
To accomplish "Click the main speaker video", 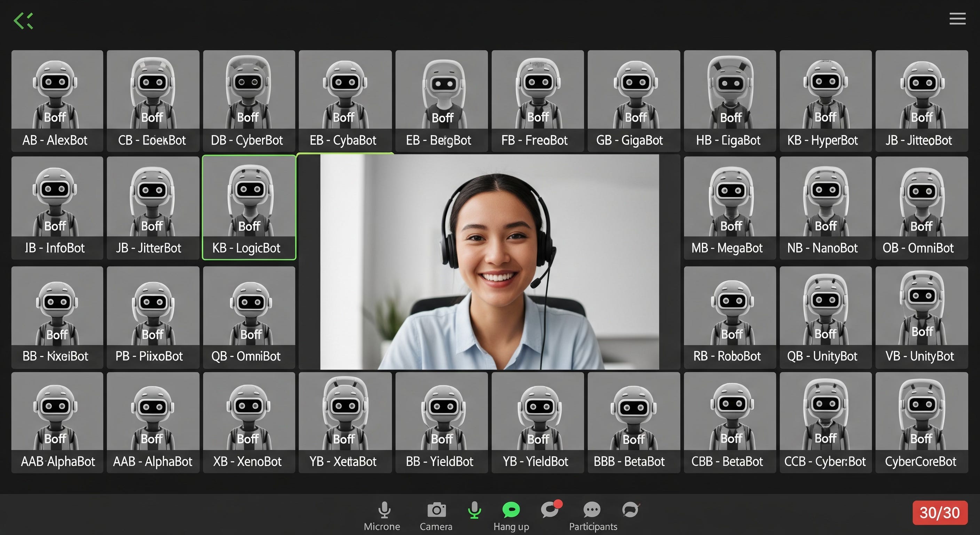I will point(489,262).
